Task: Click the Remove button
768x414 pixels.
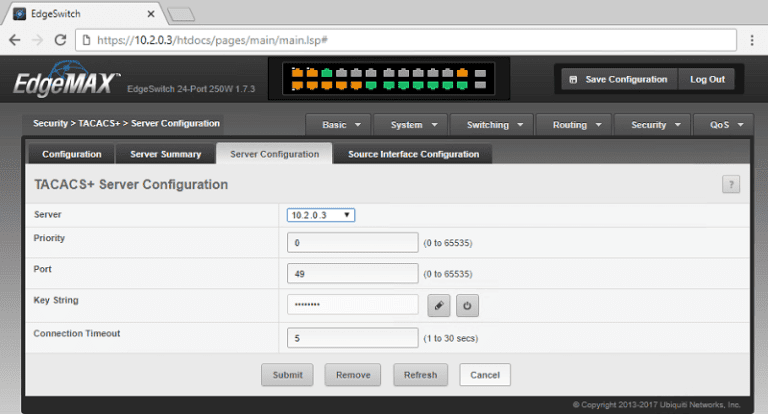Action: (x=353, y=375)
